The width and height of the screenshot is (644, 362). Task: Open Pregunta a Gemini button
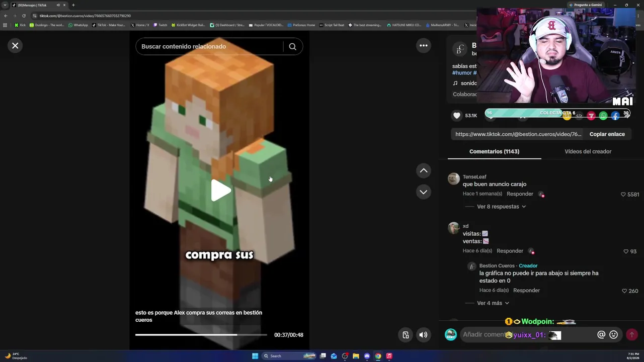pos(585,5)
